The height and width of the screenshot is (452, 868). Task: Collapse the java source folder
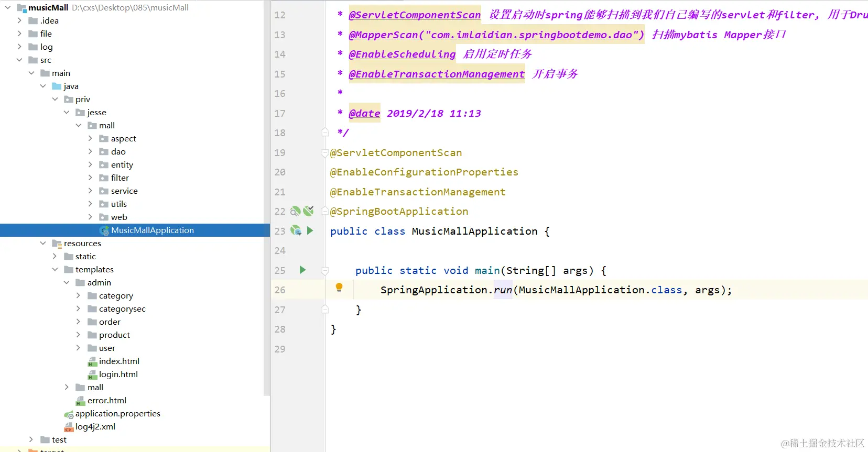click(43, 86)
